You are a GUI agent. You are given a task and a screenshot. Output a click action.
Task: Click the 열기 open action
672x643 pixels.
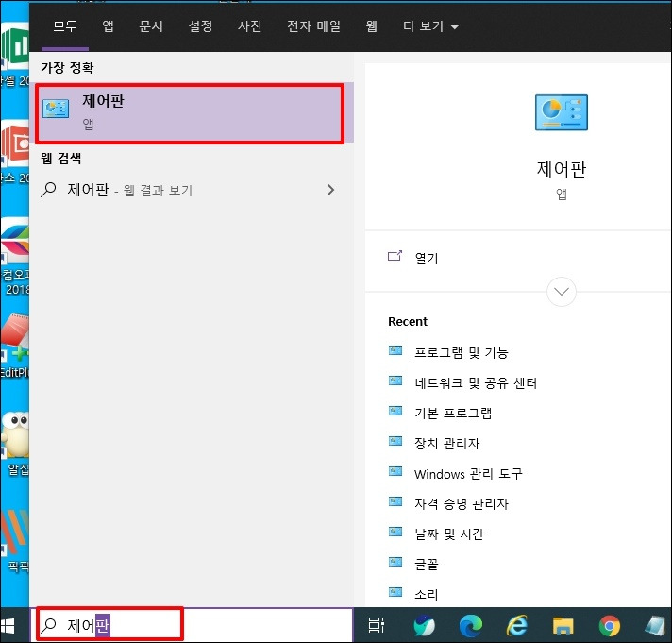427,258
